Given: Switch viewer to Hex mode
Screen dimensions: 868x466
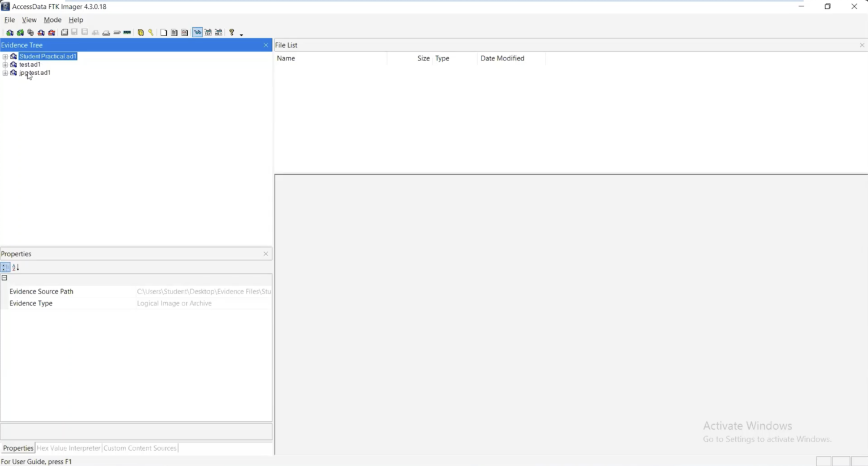Looking at the screenshot, I should pyautogui.click(x=218, y=32).
